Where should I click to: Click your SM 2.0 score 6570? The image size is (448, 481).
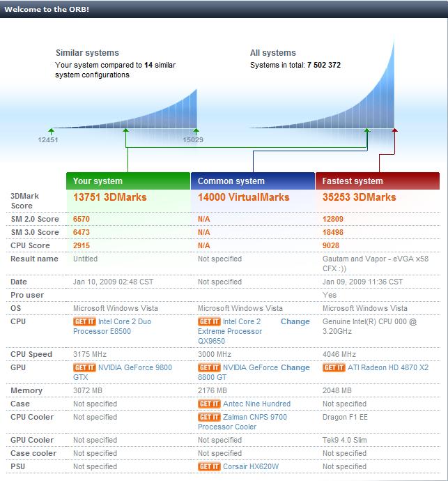tap(82, 219)
